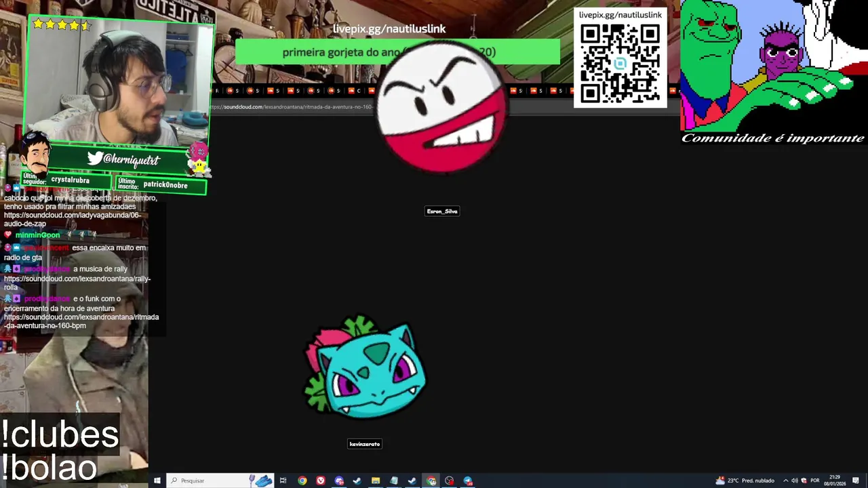The image size is (868, 488).
Task: Click the teal Bulbasaur Pokémon sprite
Action: click(x=365, y=367)
